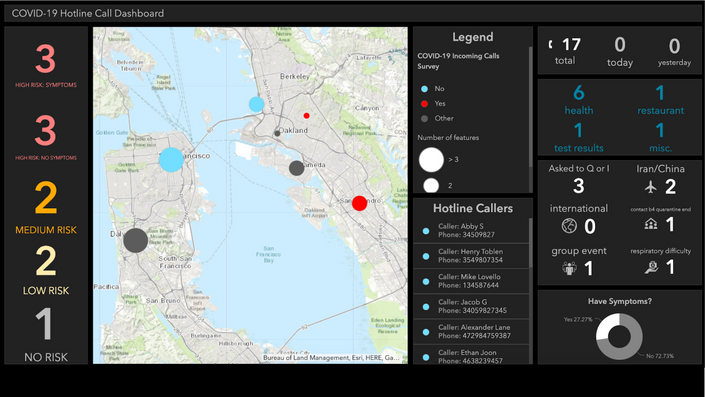Select caller Henry Toblen in list
This screenshot has width=705, height=397.
(471, 256)
